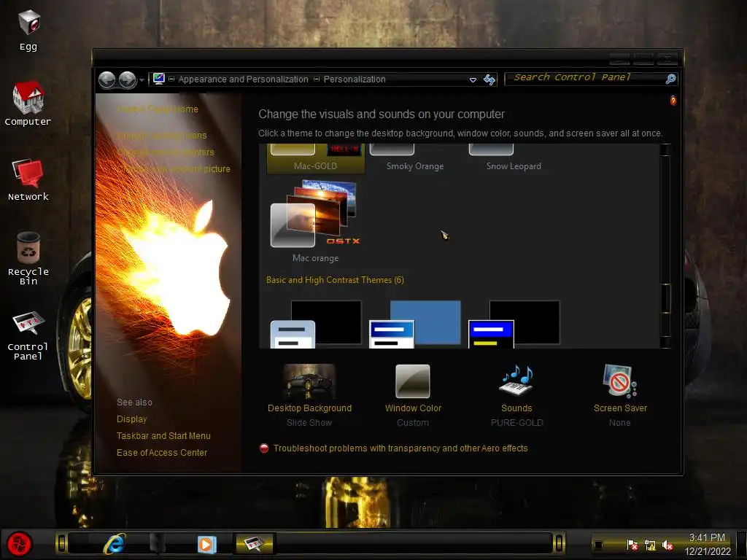Viewport: 747px width, 560px height.
Task: Click the search magnifier icon
Action: tap(670, 79)
